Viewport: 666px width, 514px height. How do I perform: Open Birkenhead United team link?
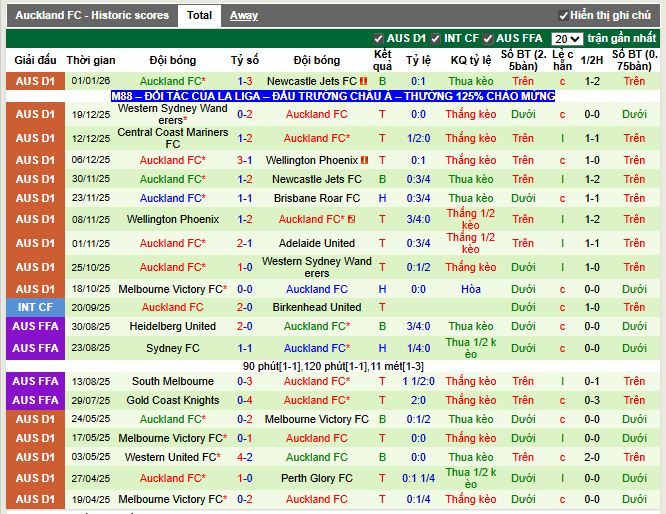pyautogui.click(x=317, y=307)
